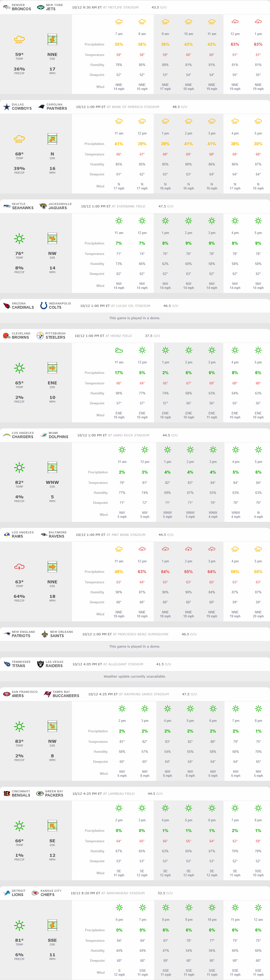This screenshot has width=270, height=980.
Task: Click the Dallas Cowboys star logo
Action: coord(6,107)
